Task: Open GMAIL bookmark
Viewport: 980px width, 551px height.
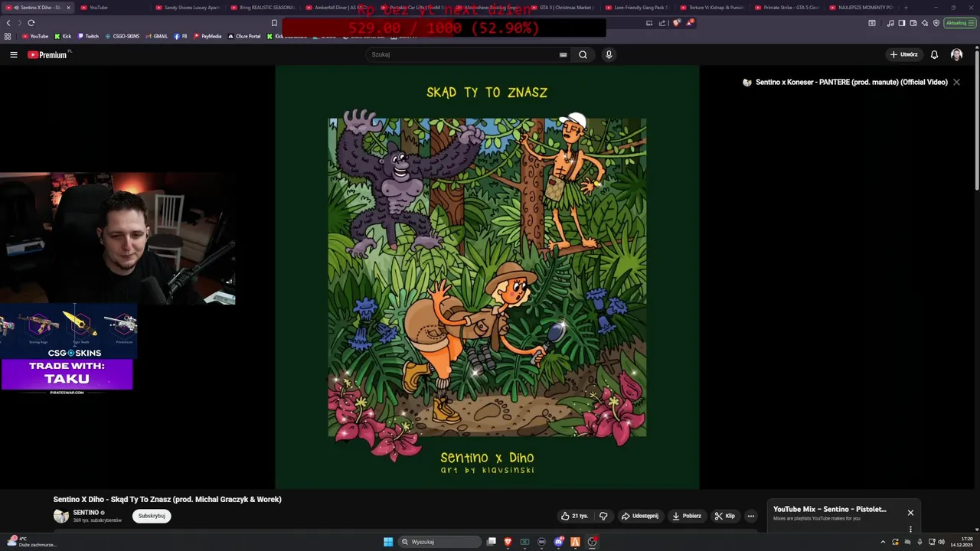Action: (156, 36)
